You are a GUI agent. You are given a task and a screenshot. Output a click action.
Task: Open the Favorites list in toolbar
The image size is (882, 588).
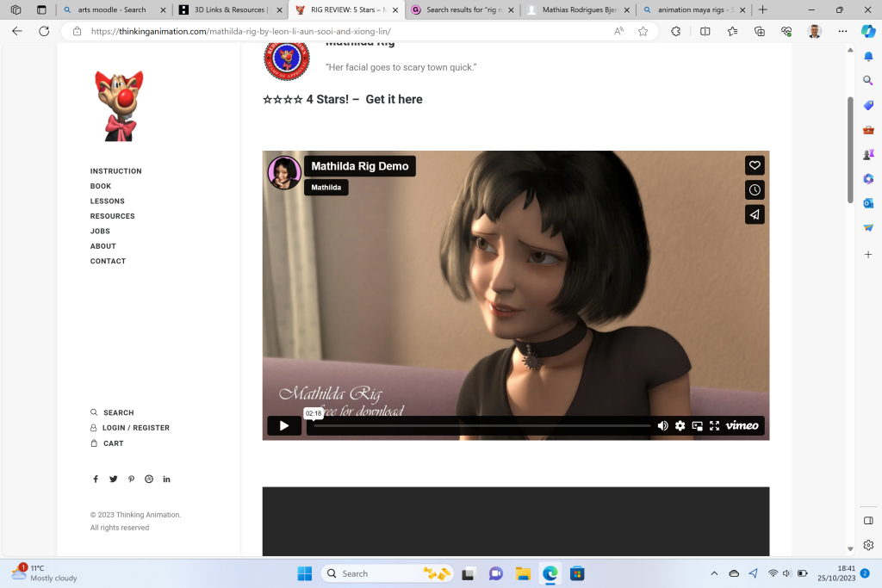tap(732, 32)
